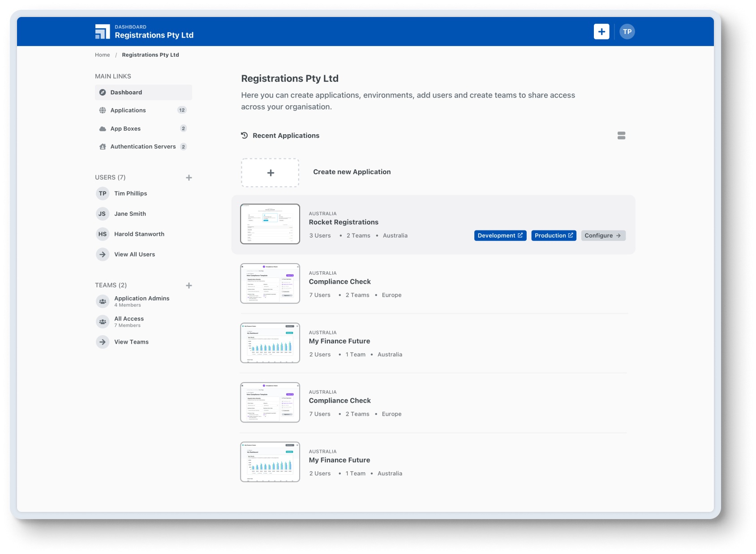Click the All Access team icon
The width and height of the screenshot is (756, 554).
[x=103, y=321]
